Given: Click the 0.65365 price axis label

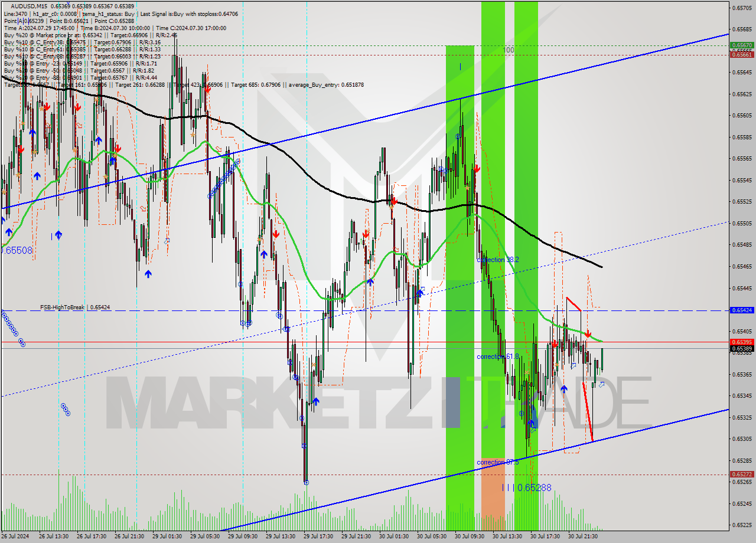Looking at the screenshot, I should coord(742,374).
